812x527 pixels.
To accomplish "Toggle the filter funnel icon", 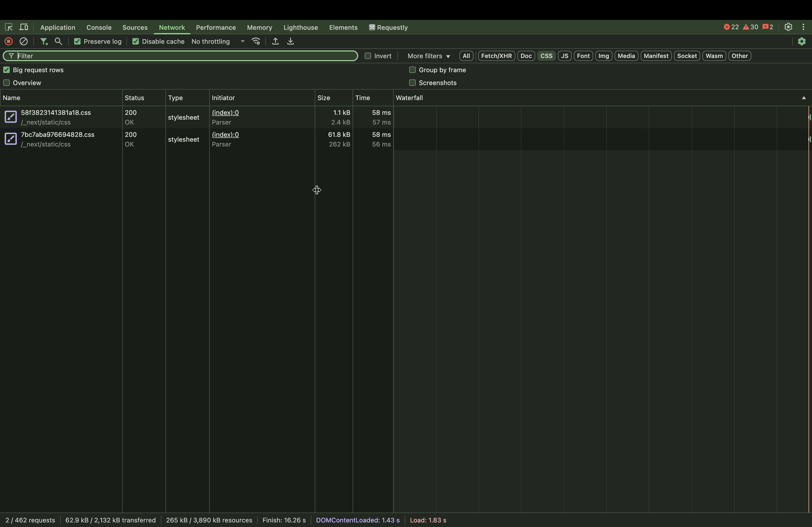I will tap(44, 41).
